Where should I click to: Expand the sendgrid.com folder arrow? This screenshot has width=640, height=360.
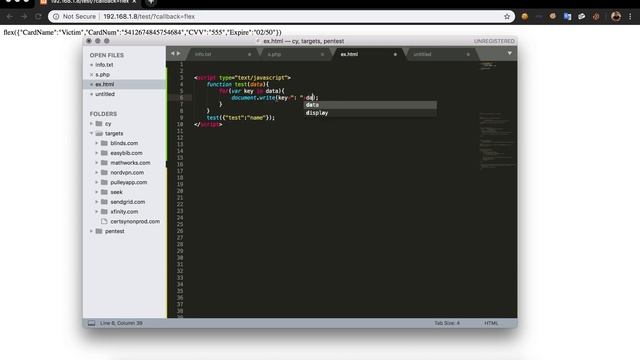(x=97, y=202)
